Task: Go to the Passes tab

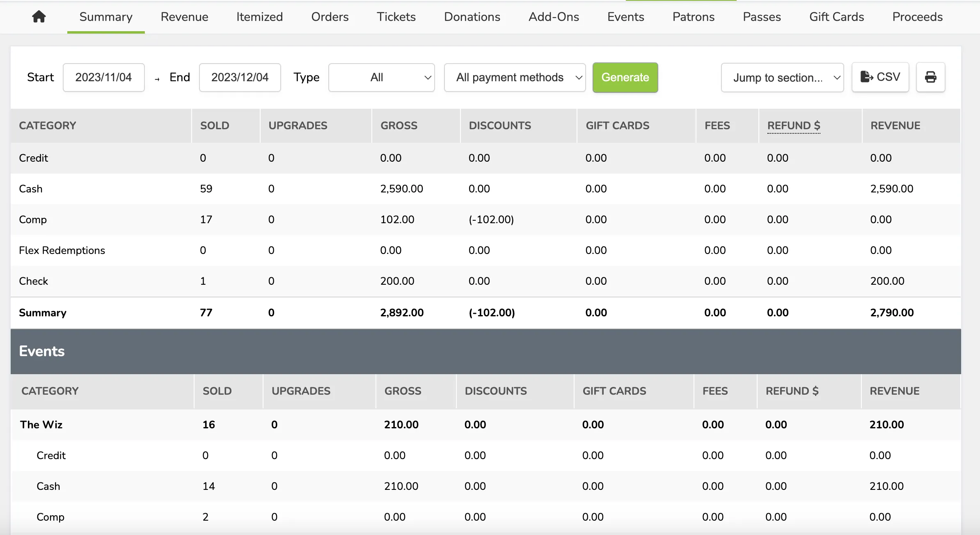Action: pos(762,17)
